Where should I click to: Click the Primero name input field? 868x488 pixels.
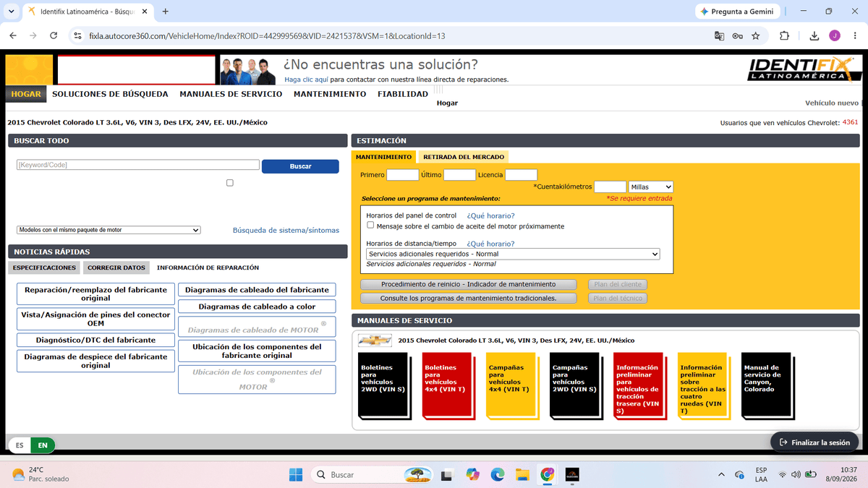403,175
